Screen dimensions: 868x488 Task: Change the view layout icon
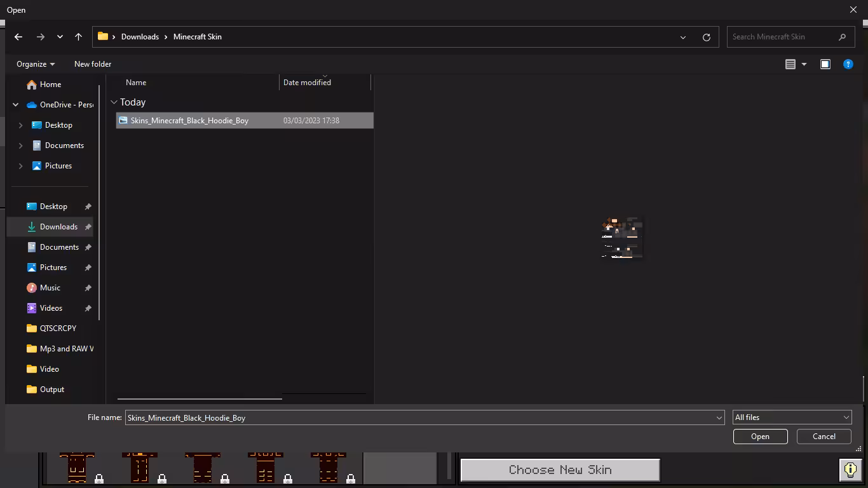point(790,64)
